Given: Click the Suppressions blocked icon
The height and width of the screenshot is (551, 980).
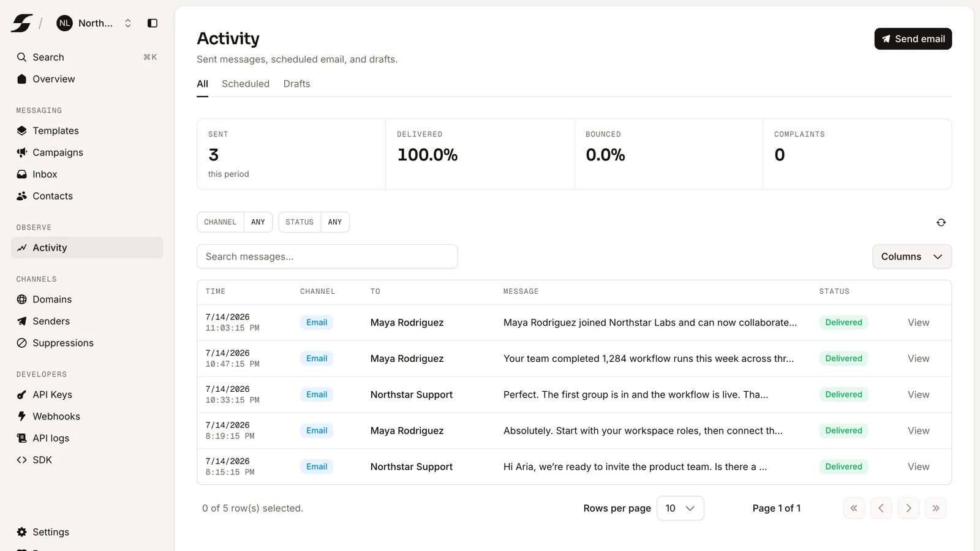Looking at the screenshot, I should pyautogui.click(x=21, y=343).
